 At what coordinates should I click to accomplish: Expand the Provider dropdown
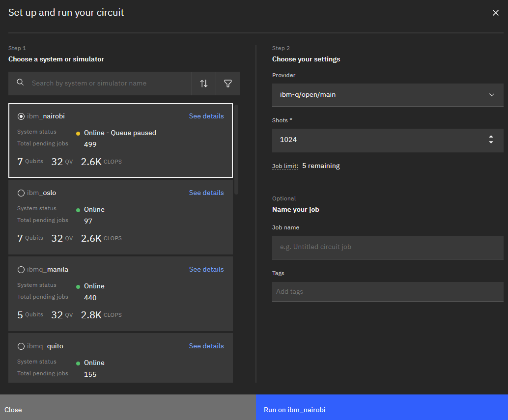[x=388, y=95]
